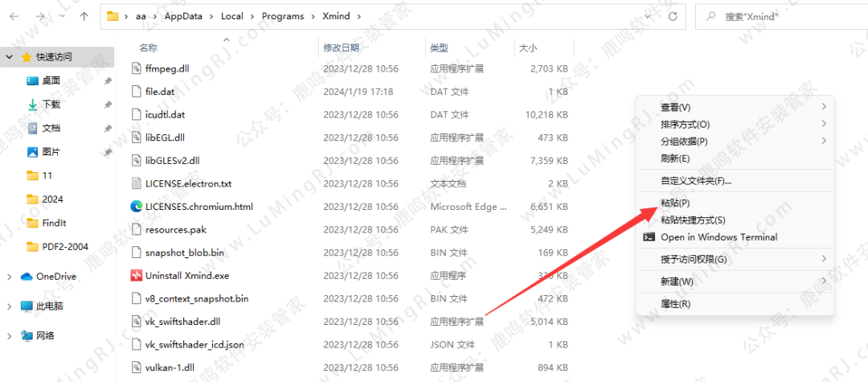Click the search magnifier icon
This screenshot has height=382, width=868.
(x=710, y=16)
